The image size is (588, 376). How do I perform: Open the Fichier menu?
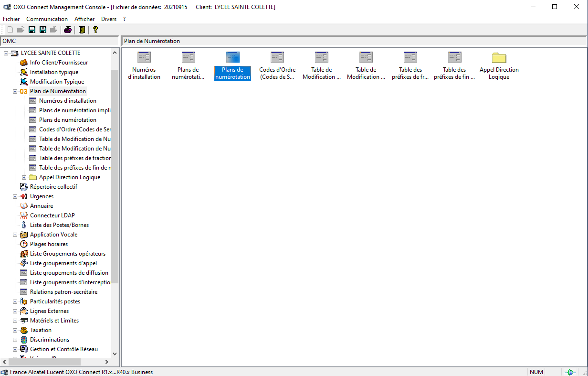click(x=11, y=19)
